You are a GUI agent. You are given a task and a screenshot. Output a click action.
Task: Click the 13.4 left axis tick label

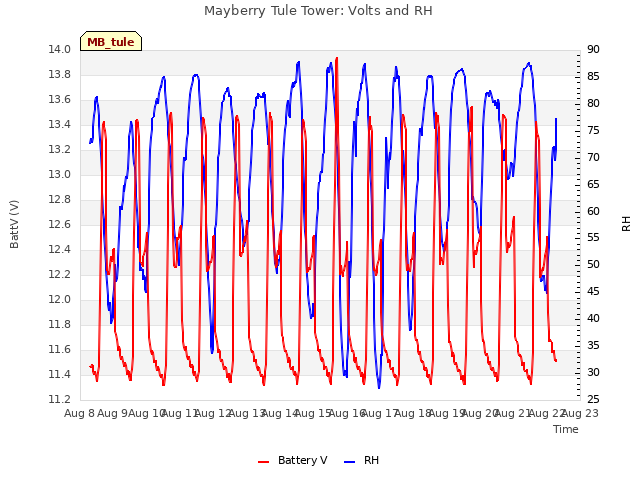click(x=60, y=124)
